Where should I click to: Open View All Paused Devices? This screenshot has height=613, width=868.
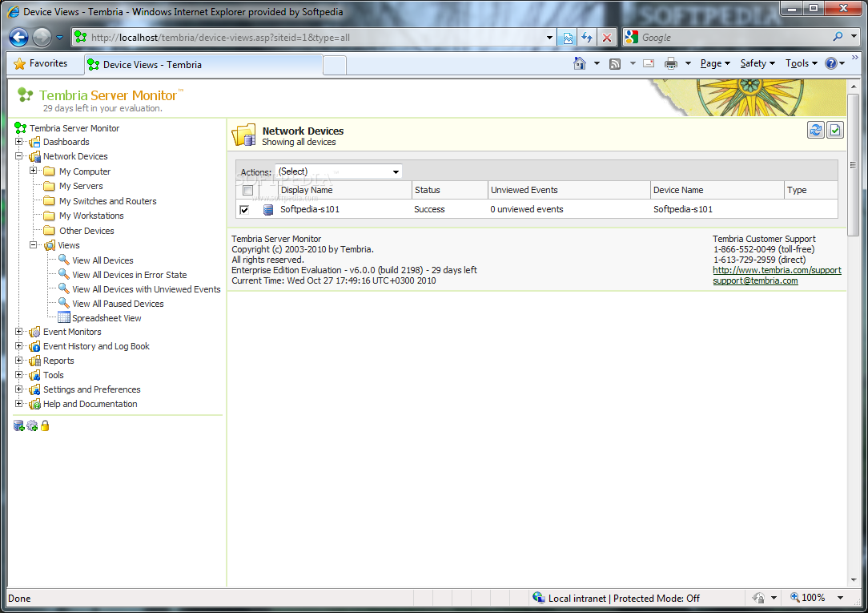pos(118,304)
